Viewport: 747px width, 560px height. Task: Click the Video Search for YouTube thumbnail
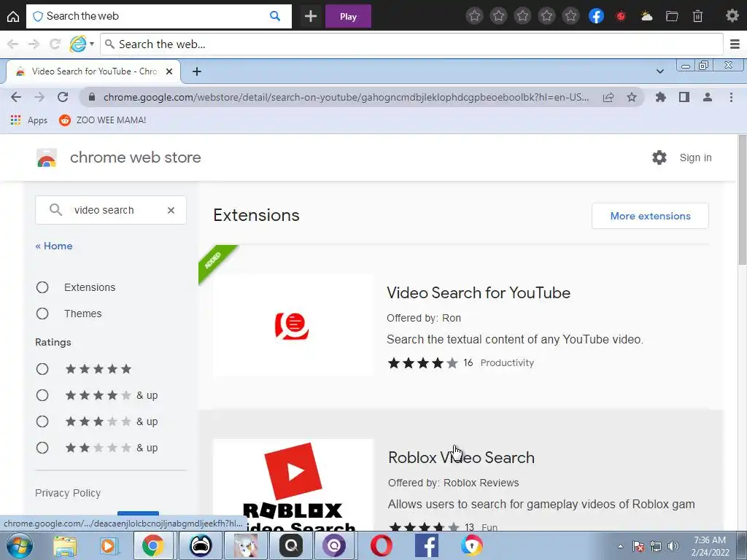click(293, 326)
